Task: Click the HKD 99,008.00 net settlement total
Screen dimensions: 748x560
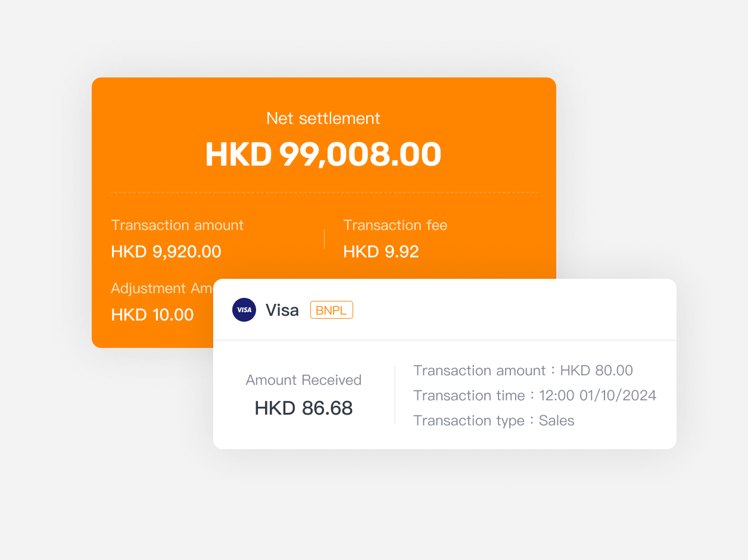Action: click(x=323, y=154)
